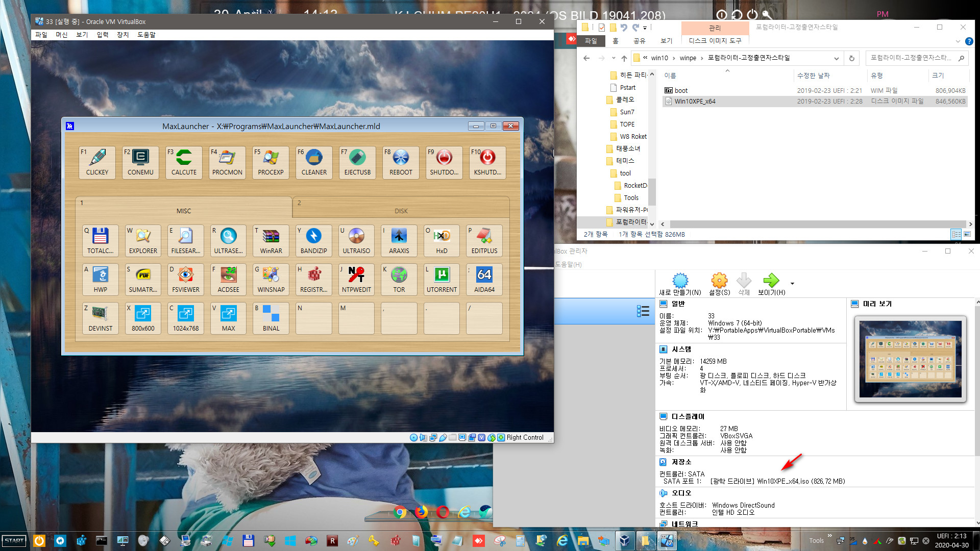Click 새로 만들기(N) in VirtualBox Manager
Viewport: 980px width, 551px height.
680,284
